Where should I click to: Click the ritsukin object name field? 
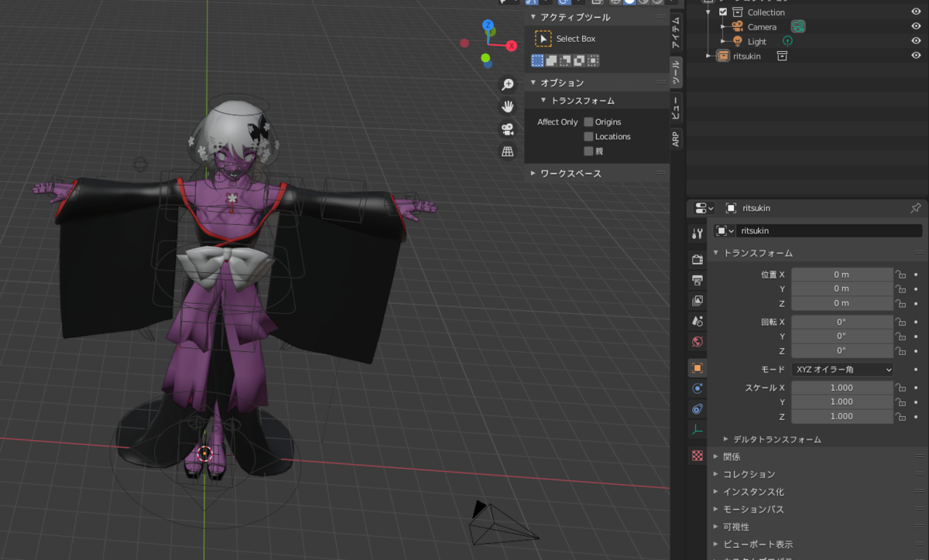pos(829,230)
